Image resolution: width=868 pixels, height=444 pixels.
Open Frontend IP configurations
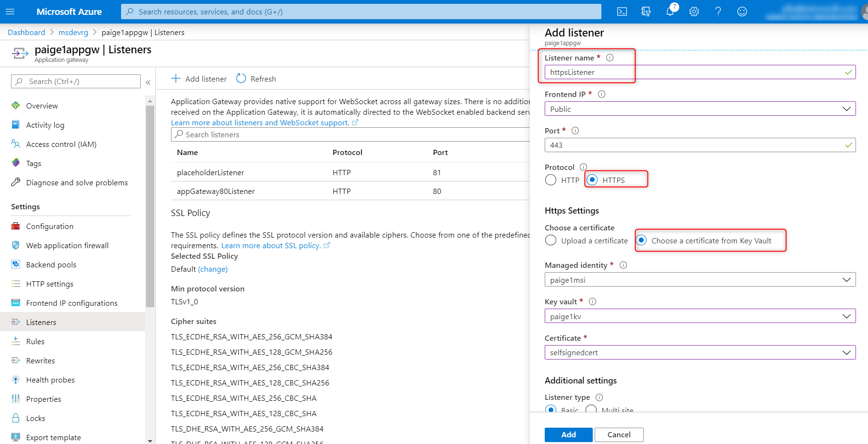[73, 303]
